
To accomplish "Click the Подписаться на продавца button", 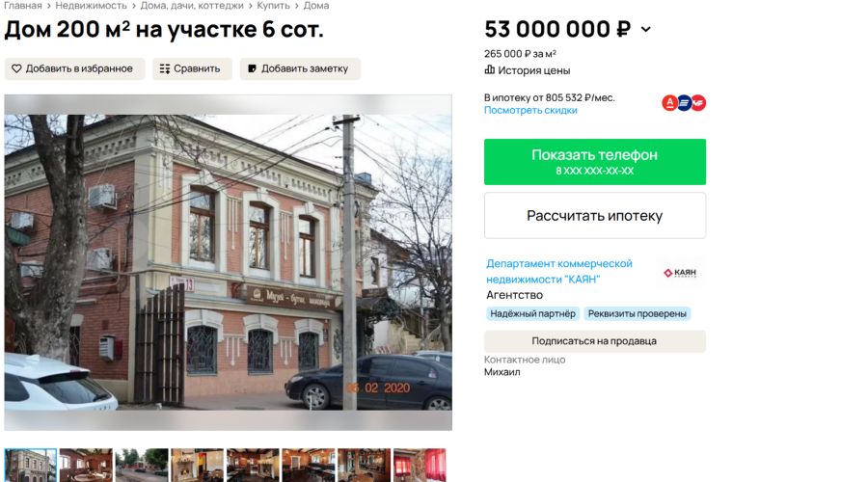I will click(594, 341).
